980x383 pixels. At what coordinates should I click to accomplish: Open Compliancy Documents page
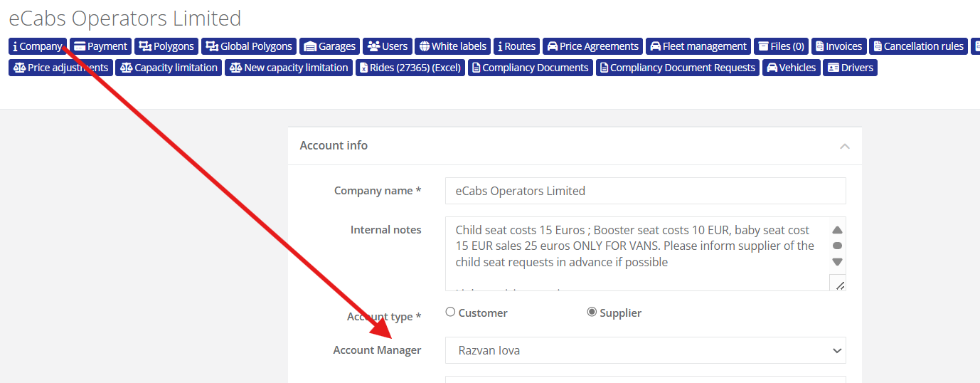531,68
